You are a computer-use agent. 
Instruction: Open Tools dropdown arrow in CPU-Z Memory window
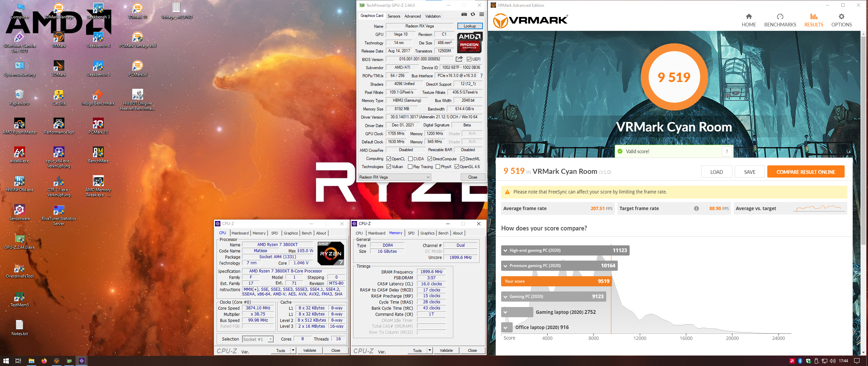(x=430, y=350)
